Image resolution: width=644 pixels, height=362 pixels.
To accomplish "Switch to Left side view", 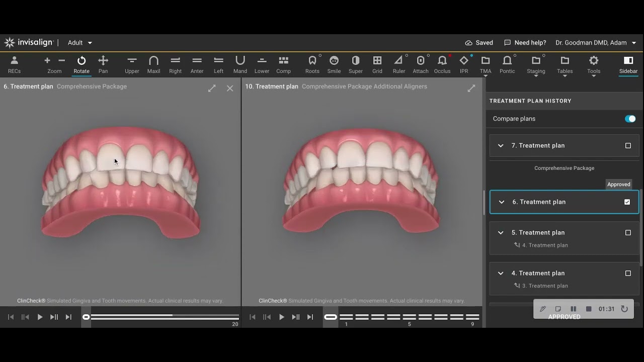I will (x=218, y=64).
